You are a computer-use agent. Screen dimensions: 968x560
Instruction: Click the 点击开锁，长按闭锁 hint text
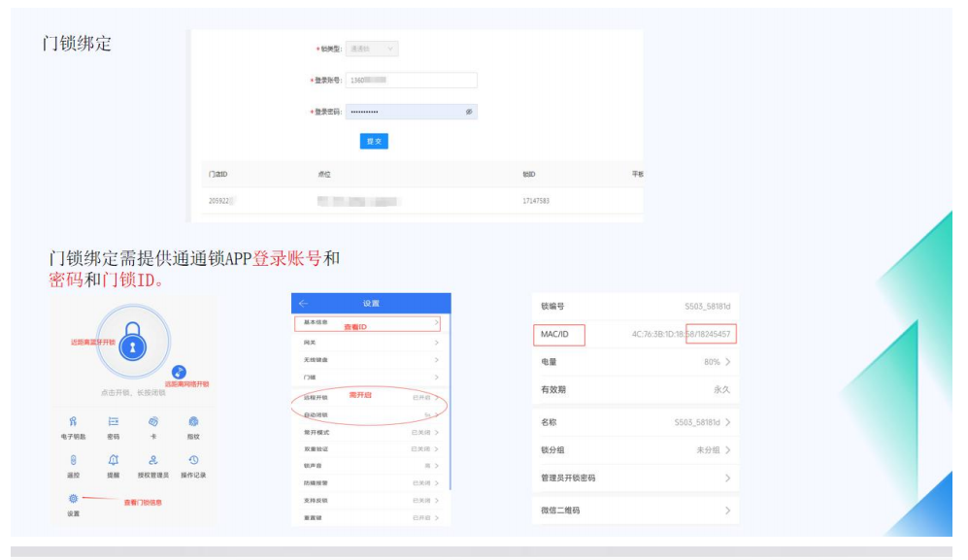click(133, 393)
